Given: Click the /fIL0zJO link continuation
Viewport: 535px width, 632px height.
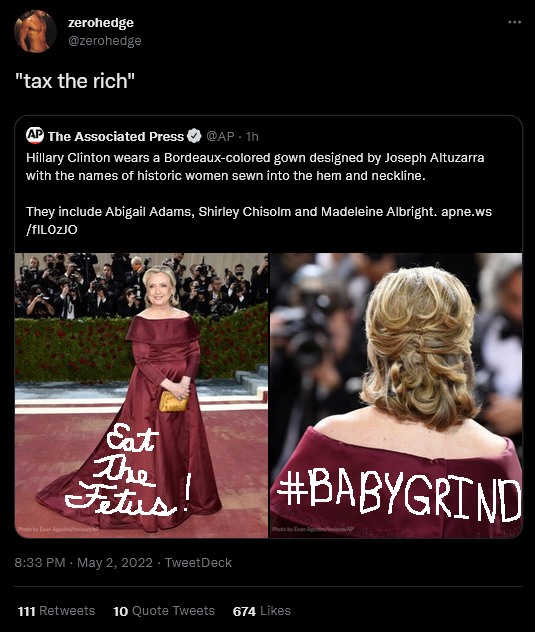Looking at the screenshot, I should pyautogui.click(x=52, y=230).
